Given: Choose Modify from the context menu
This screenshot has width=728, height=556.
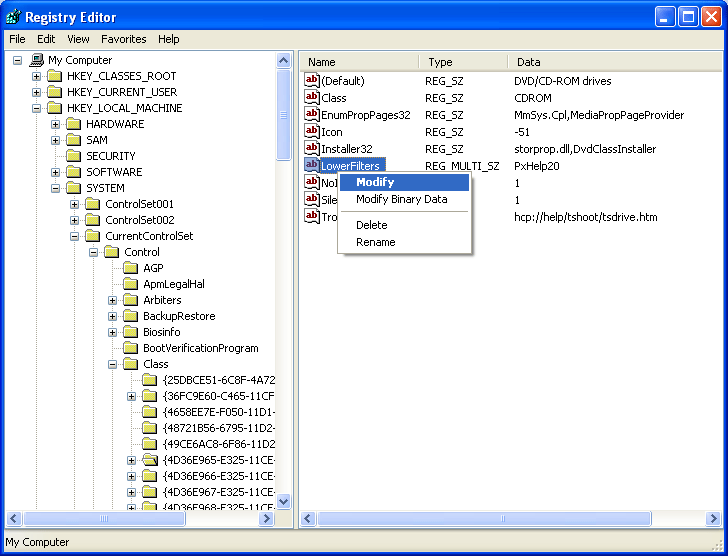Looking at the screenshot, I should 375,182.
